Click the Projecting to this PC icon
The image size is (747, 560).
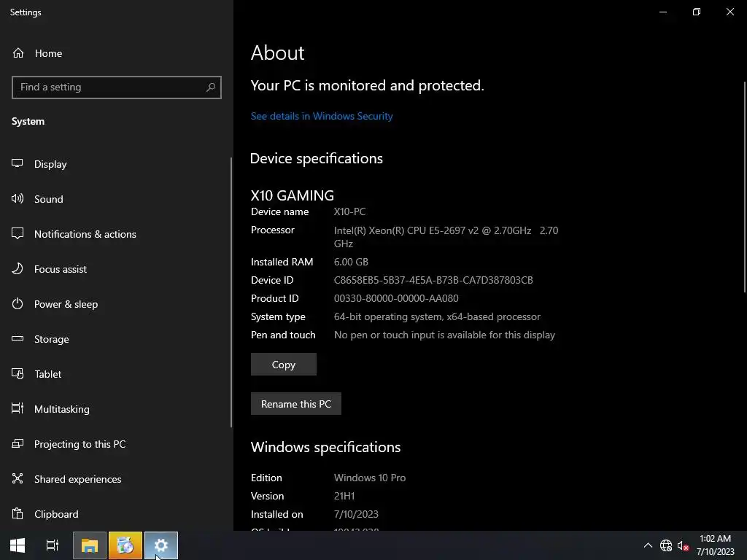(18, 444)
